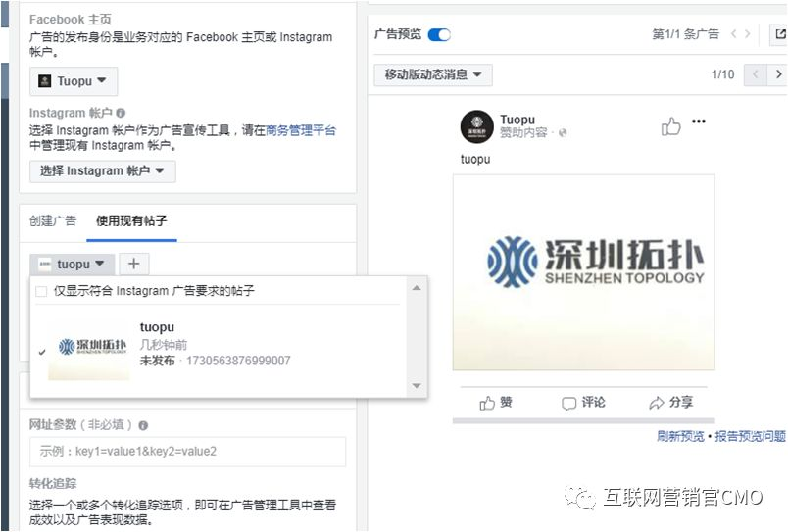
Task: Toggle the 广告预览 switch
Action: (x=439, y=34)
